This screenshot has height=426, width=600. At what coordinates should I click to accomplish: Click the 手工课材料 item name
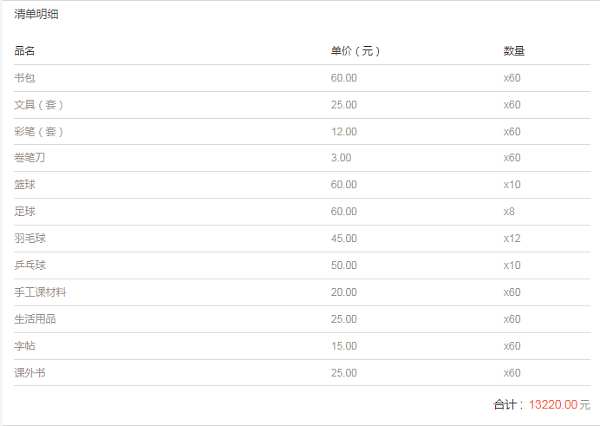point(40,292)
